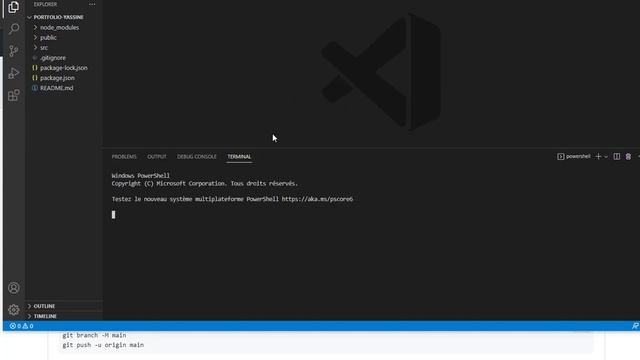This screenshot has height=360, width=640.
Task: Expand the public folder
Action: coord(48,38)
